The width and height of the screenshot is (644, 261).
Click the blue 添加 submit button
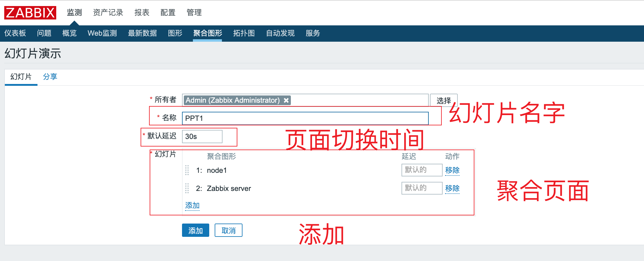coord(195,230)
